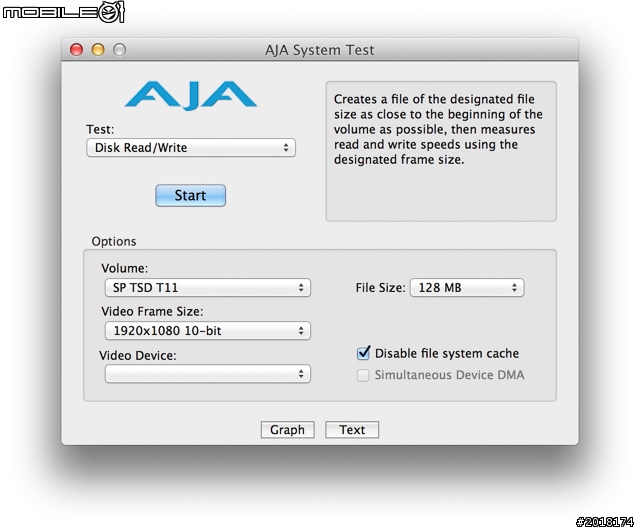Click the Mobile01 watermark logo
This screenshot has height=530, width=640.
[x=63, y=12]
